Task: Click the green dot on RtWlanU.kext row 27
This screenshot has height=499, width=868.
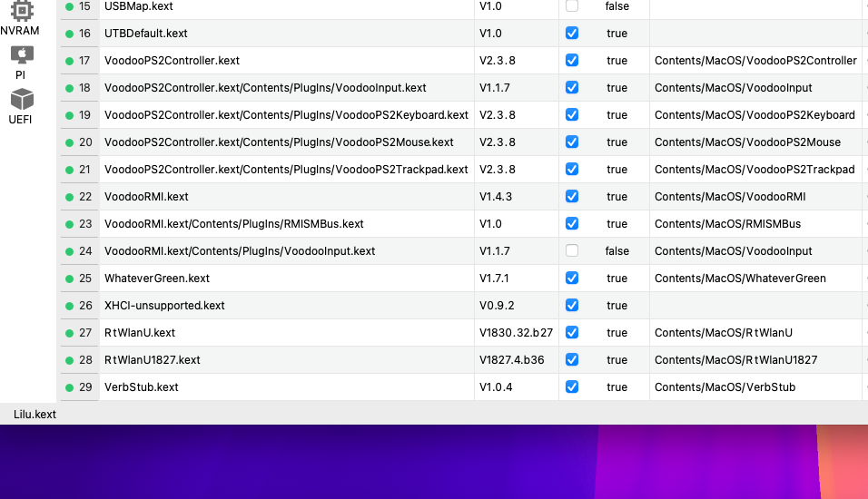Action: pyautogui.click(x=69, y=333)
